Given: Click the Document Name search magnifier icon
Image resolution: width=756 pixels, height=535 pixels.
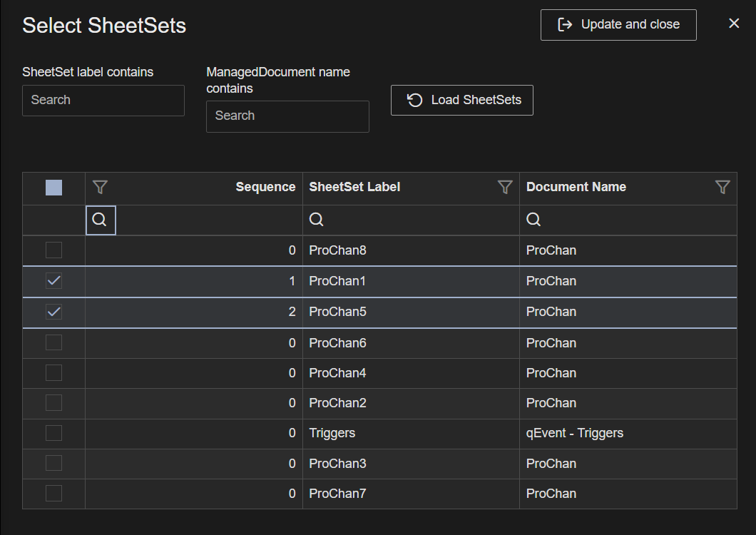Looking at the screenshot, I should click(x=533, y=220).
